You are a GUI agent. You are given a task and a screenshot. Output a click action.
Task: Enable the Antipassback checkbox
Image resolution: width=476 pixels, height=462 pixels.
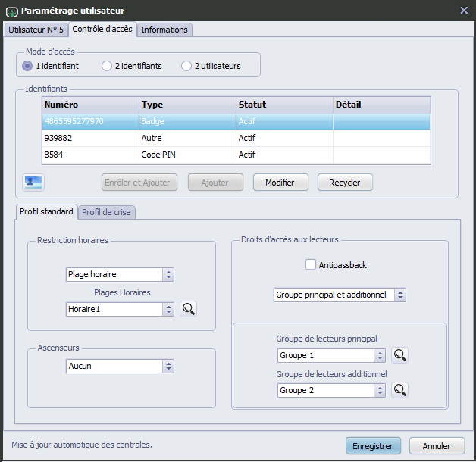click(x=310, y=265)
